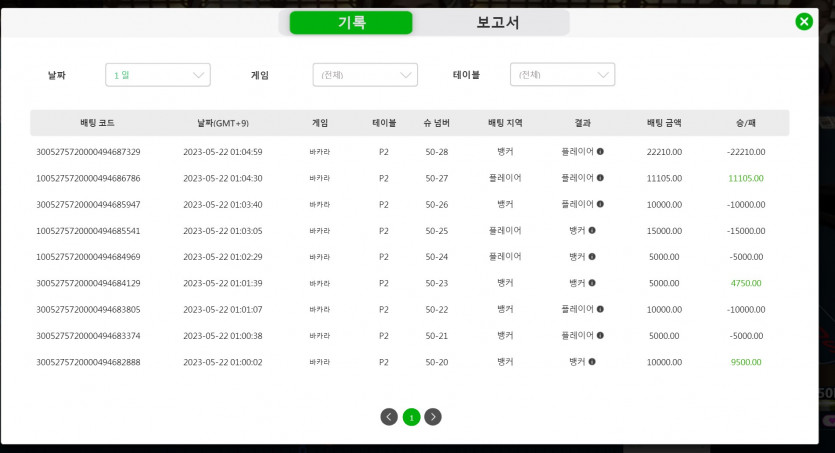This screenshot has height=453, width=835.
Task: Click the loss amount -15000.00
Action: (746, 231)
